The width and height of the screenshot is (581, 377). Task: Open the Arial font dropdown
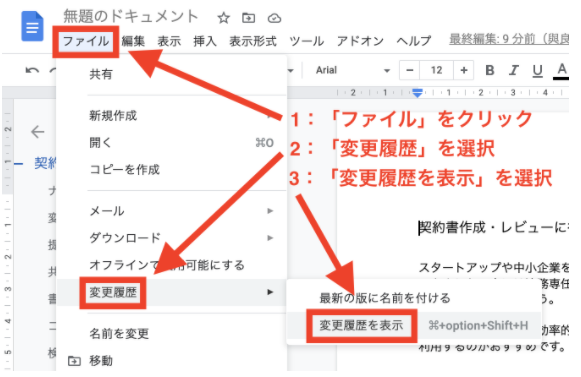352,70
